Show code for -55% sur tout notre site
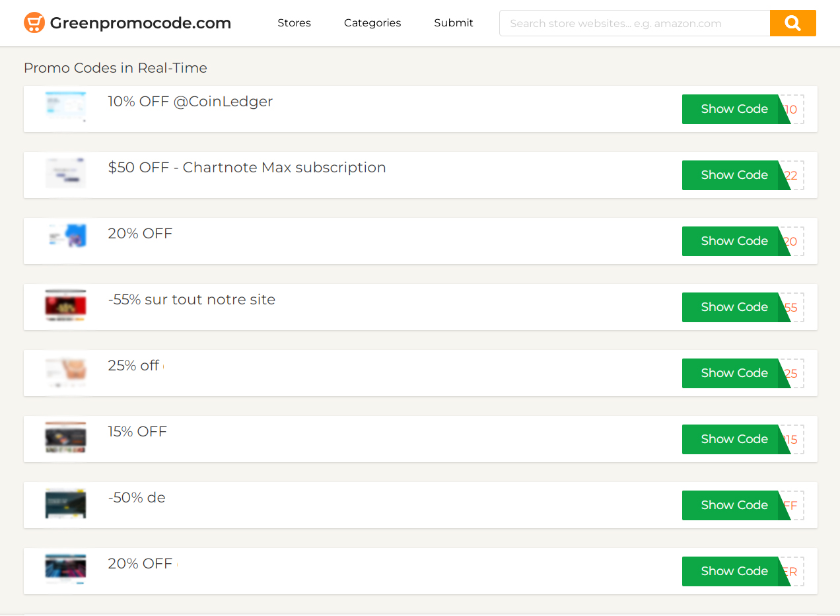The width and height of the screenshot is (840, 616). coord(736,307)
